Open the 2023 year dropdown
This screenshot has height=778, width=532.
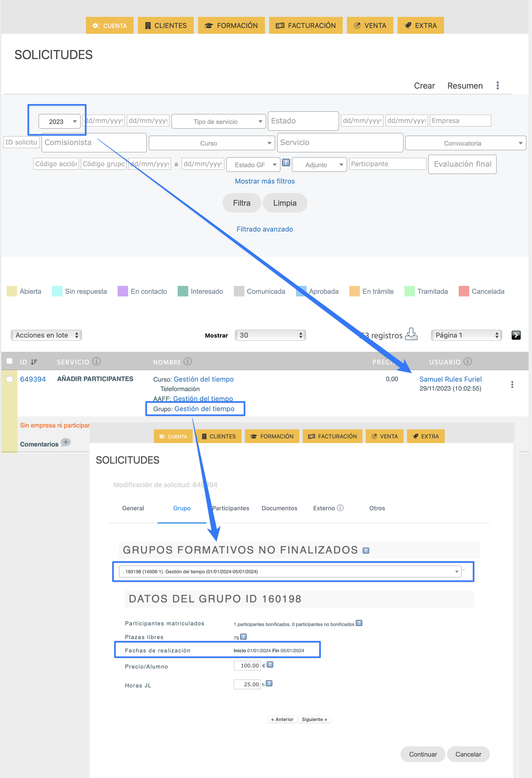(60, 122)
